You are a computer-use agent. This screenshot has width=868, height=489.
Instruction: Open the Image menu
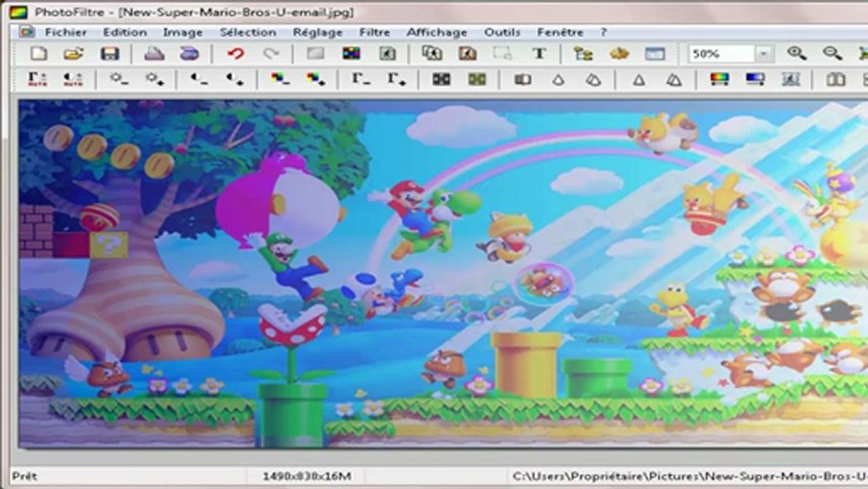pos(183,32)
